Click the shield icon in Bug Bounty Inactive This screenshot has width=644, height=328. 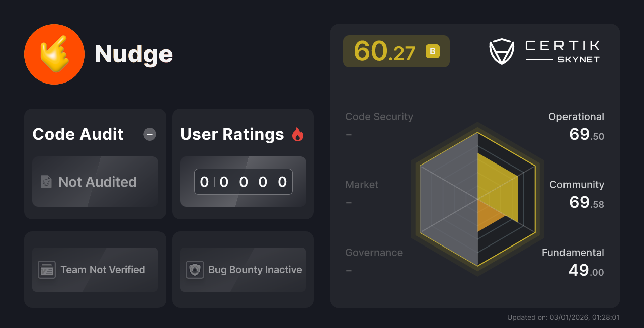196,270
